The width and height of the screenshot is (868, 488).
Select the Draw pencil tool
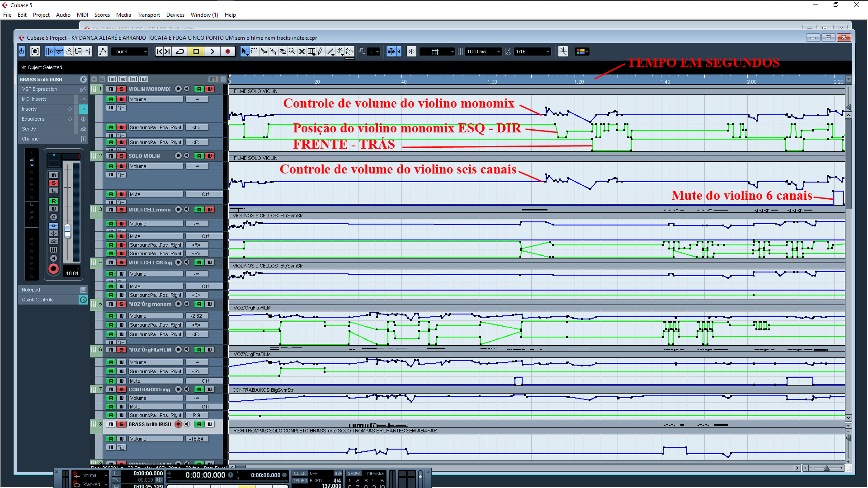[321, 52]
